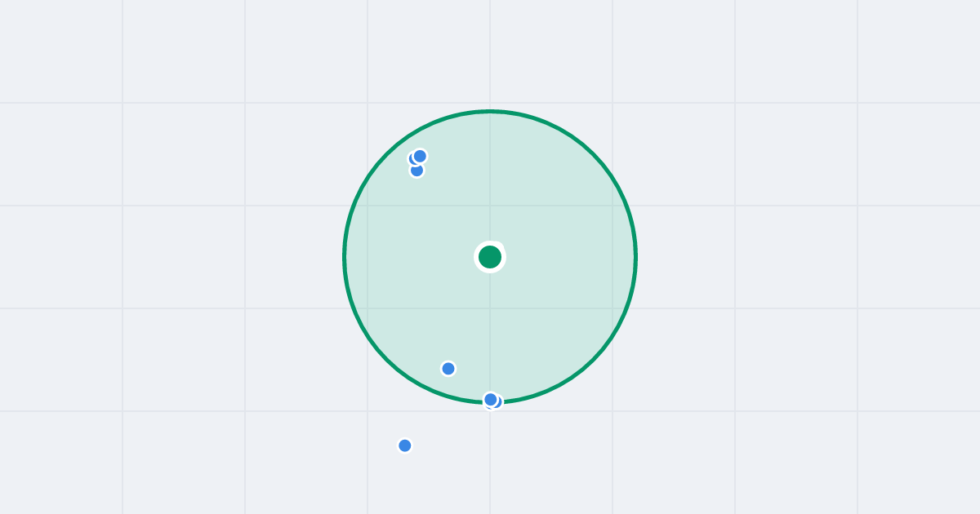Click the front blue dot on the circle's bottom edge
Viewport: 980px width, 514px height.
(491, 400)
